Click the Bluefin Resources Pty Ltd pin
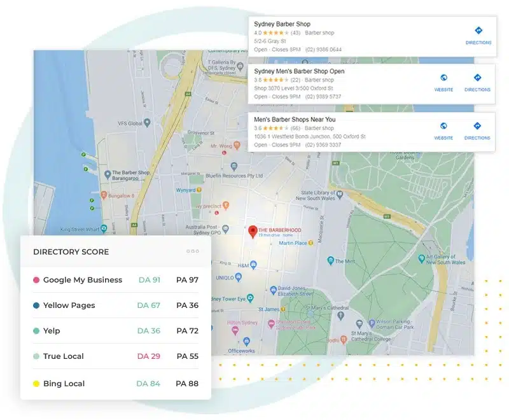 click(234, 167)
